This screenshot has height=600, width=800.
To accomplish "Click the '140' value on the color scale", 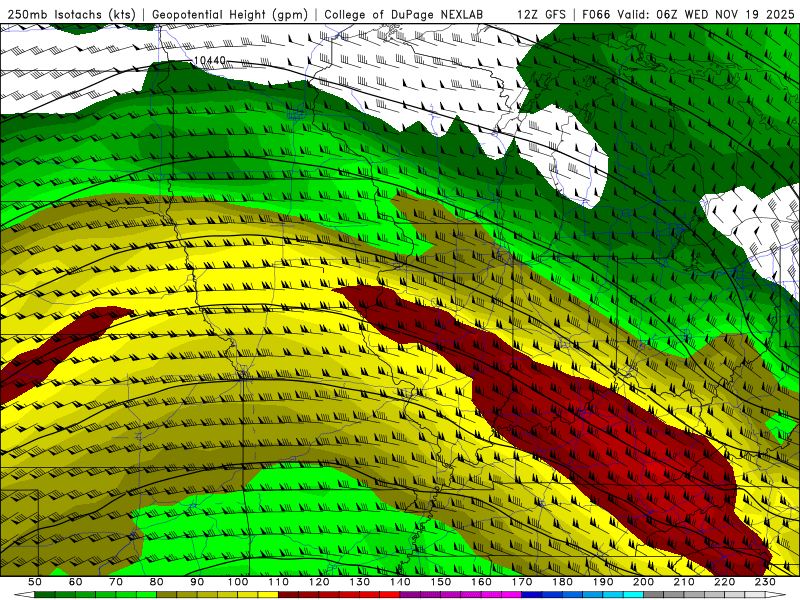I will (401, 582).
